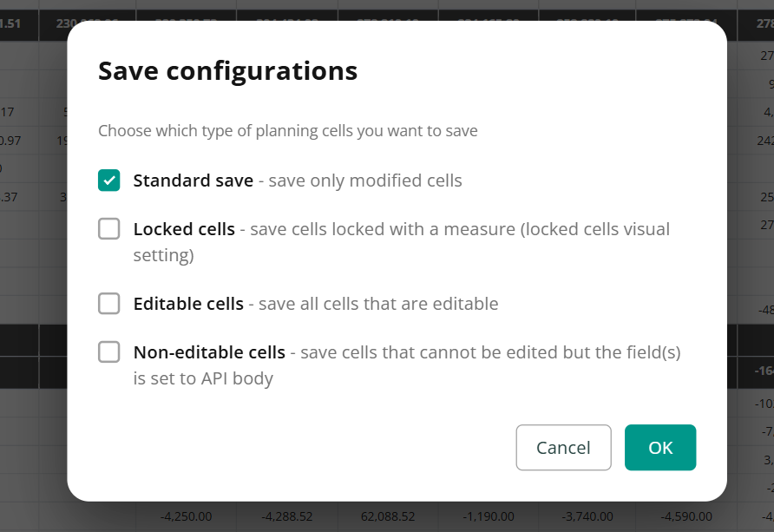Click the 'Editable cells' bold label text

188,304
